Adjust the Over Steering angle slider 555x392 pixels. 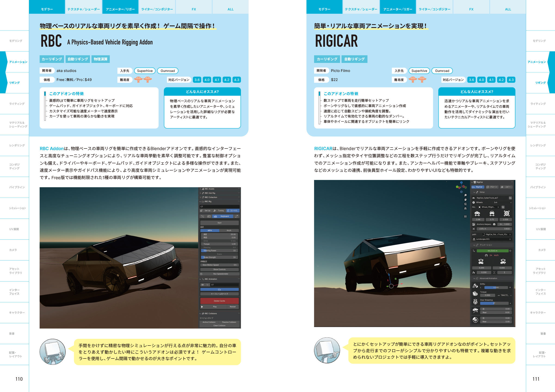(x=494, y=303)
